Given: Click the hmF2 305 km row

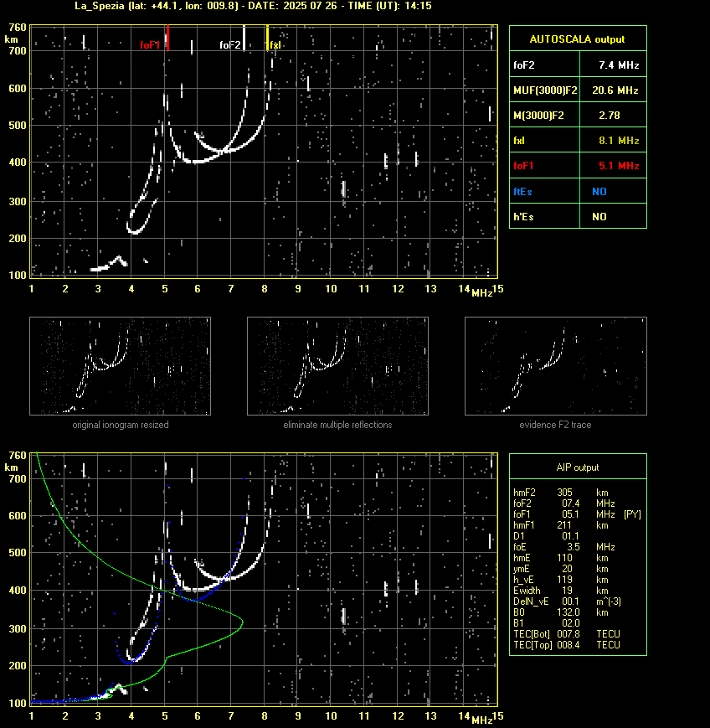Looking at the screenshot, I should click(561, 492).
